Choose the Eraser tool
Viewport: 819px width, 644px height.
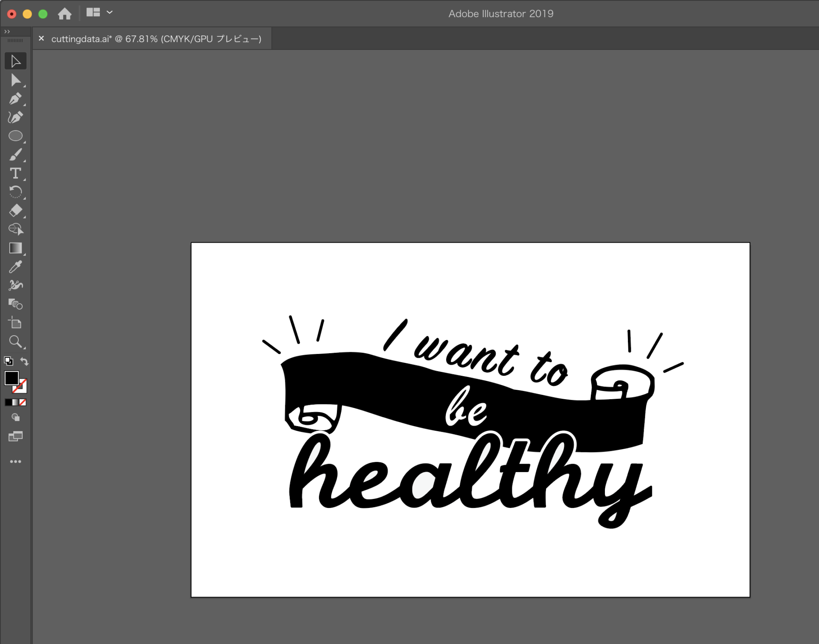pos(15,210)
